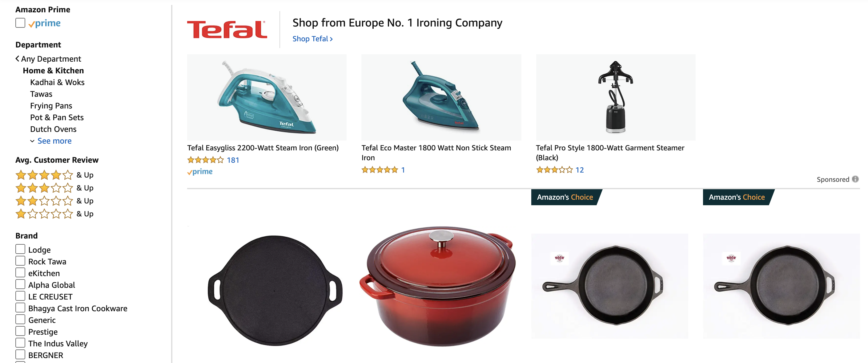
Task: Filter by 2 stars & Up rating
Action: [x=54, y=201]
